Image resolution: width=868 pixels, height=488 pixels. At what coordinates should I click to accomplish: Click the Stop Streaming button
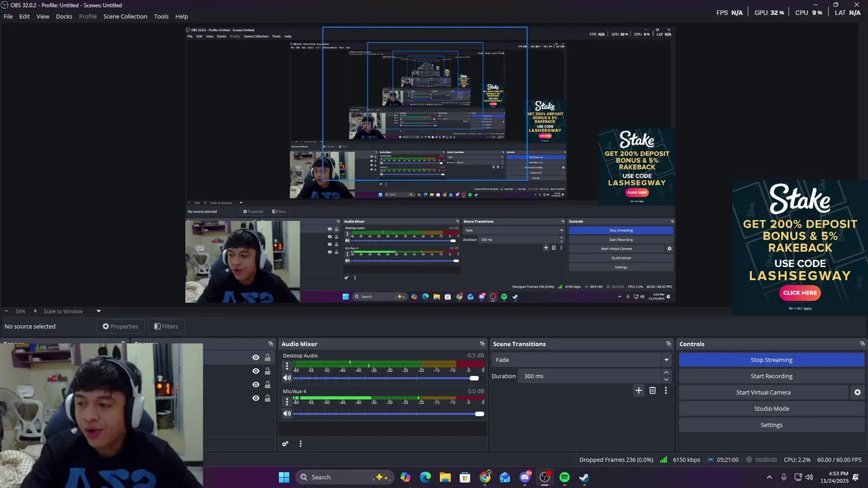(772, 360)
